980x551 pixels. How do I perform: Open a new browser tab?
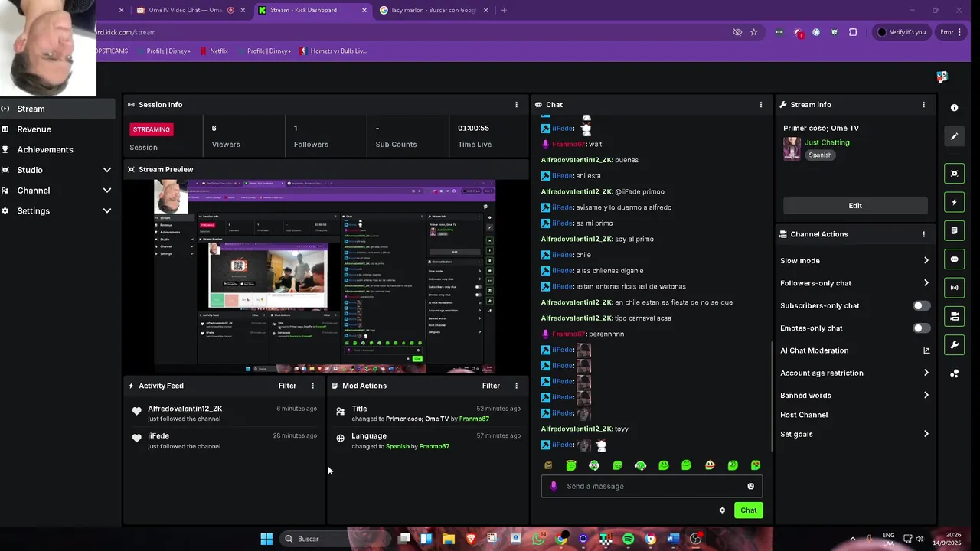pos(504,10)
